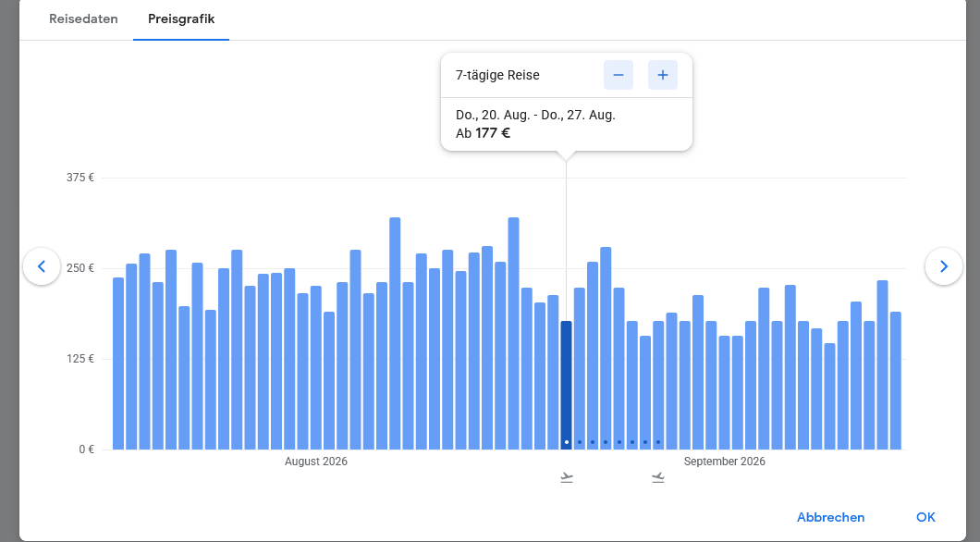Click the white dot inside the selected bar
The width and height of the screenshot is (980, 542).
coord(567,442)
